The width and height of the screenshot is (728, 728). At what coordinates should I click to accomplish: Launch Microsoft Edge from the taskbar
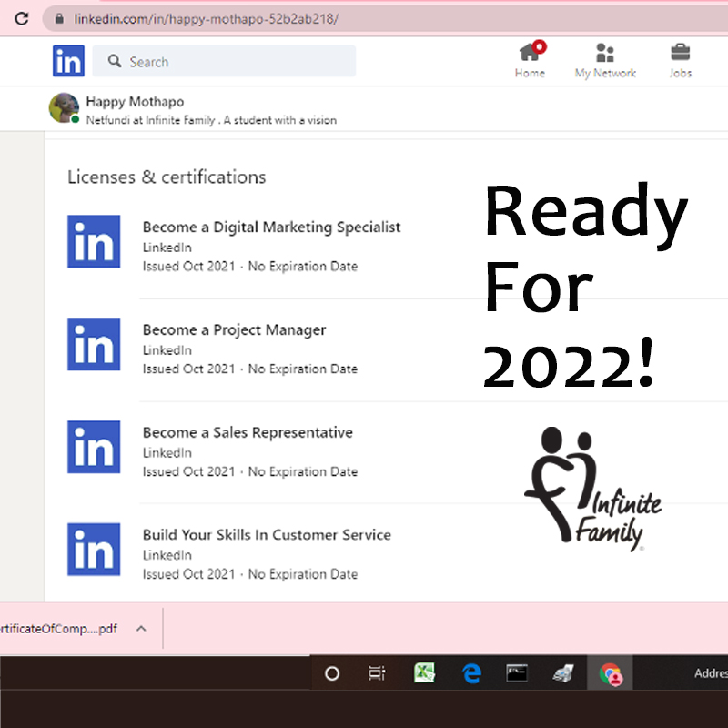pyautogui.click(x=471, y=673)
